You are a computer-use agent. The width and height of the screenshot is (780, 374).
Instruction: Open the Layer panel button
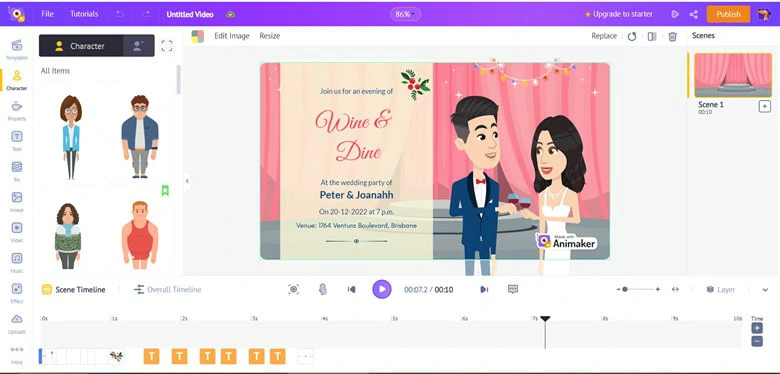[x=721, y=289]
